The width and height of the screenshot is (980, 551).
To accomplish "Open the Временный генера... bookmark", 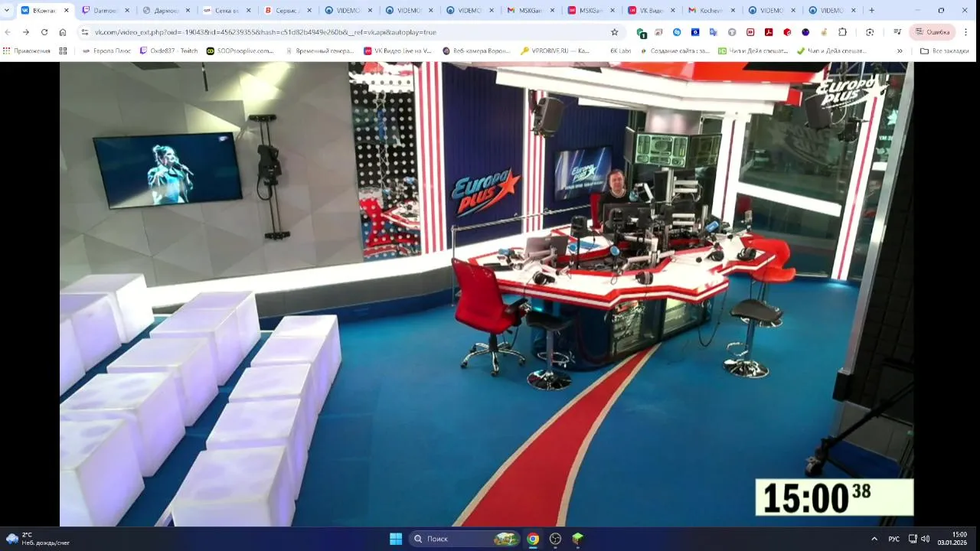I will click(x=318, y=51).
